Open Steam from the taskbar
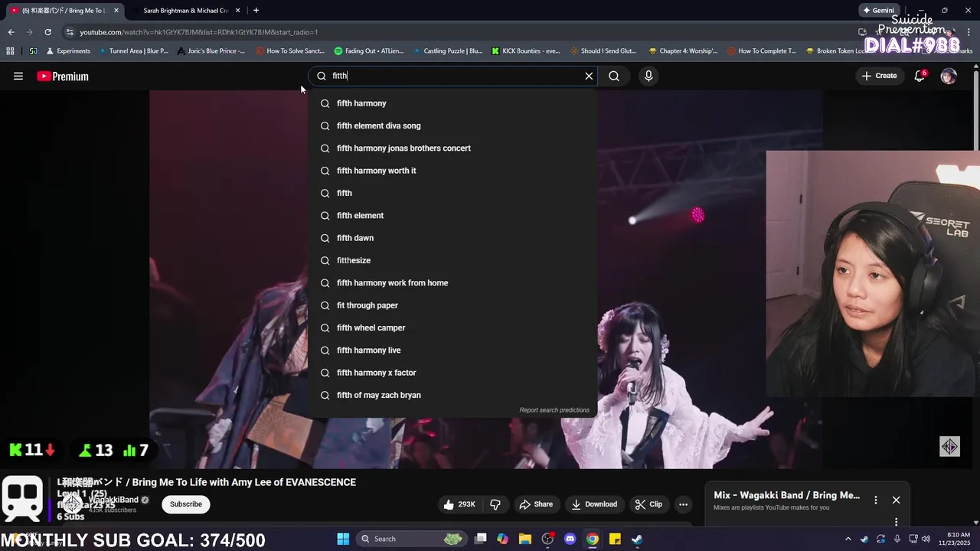980x551 pixels. [637, 539]
